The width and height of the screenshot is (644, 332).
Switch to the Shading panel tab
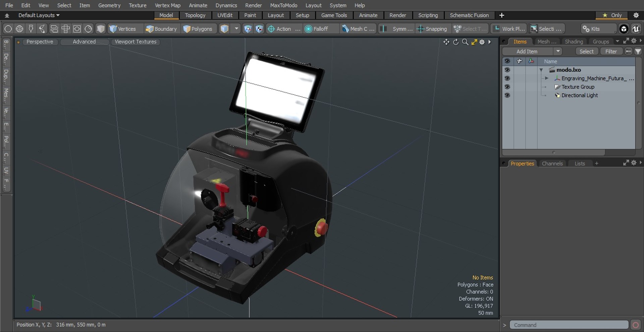click(x=574, y=42)
